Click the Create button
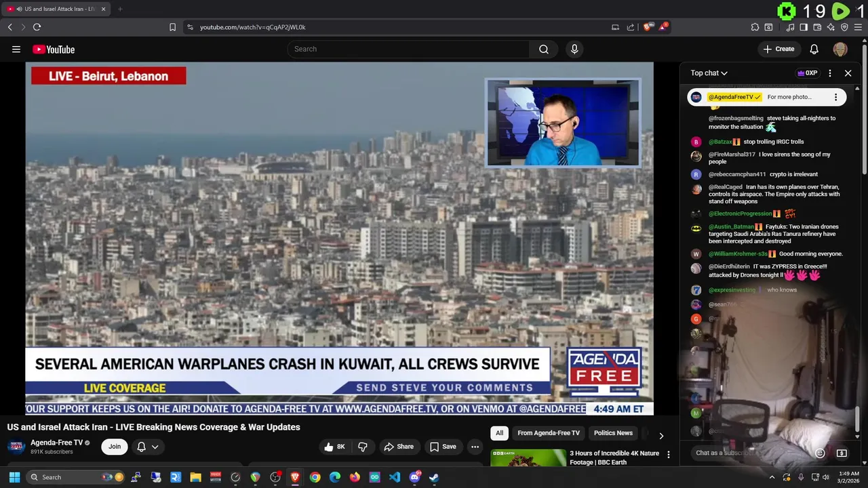The height and width of the screenshot is (488, 868). point(778,49)
